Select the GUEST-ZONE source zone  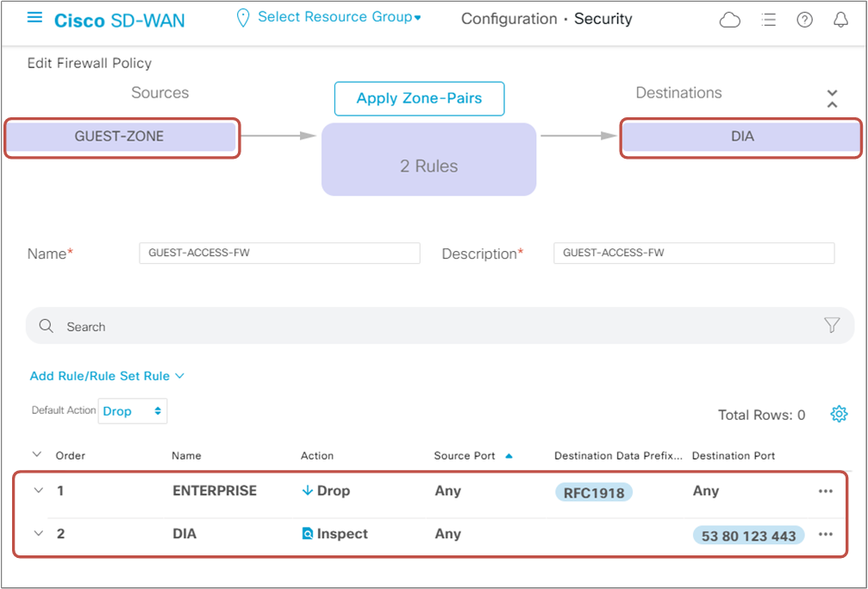click(x=121, y=135)
